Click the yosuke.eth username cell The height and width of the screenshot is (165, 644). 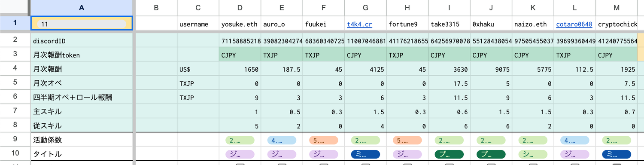240,24
